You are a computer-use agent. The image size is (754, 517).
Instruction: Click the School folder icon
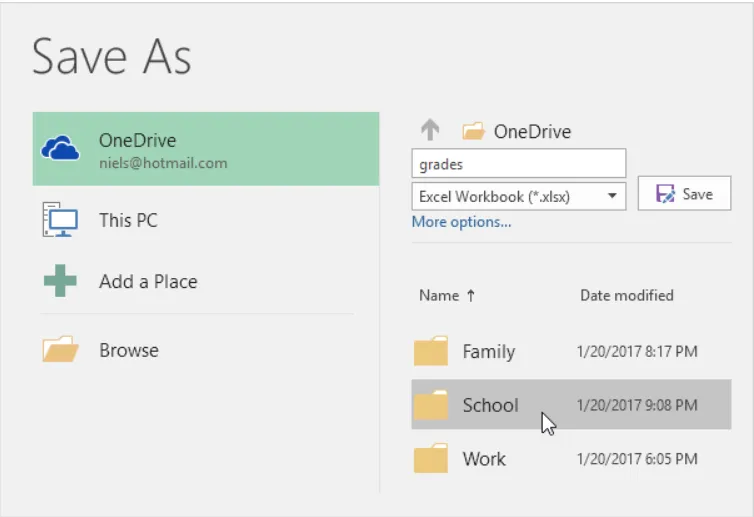(x=431, y=405)
